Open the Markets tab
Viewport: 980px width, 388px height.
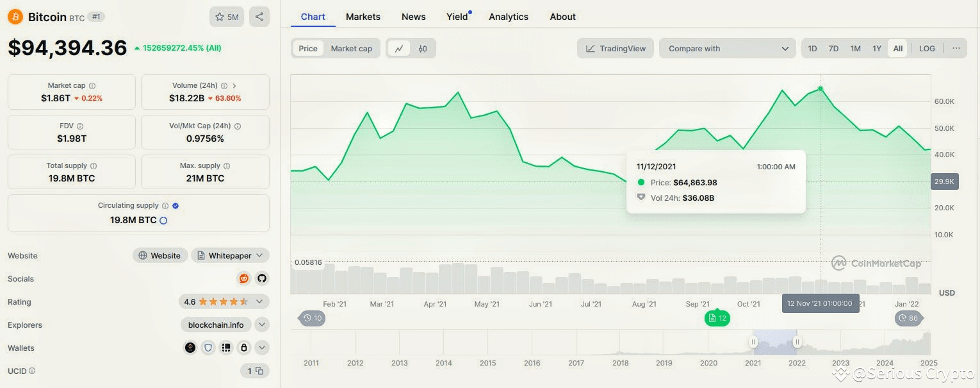click(x=363, y=17)
